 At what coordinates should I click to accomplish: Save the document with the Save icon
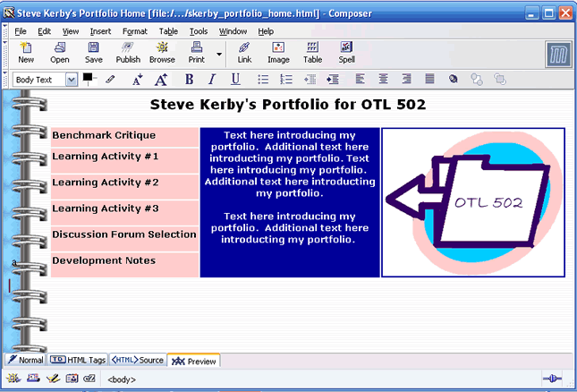(94, 52)
